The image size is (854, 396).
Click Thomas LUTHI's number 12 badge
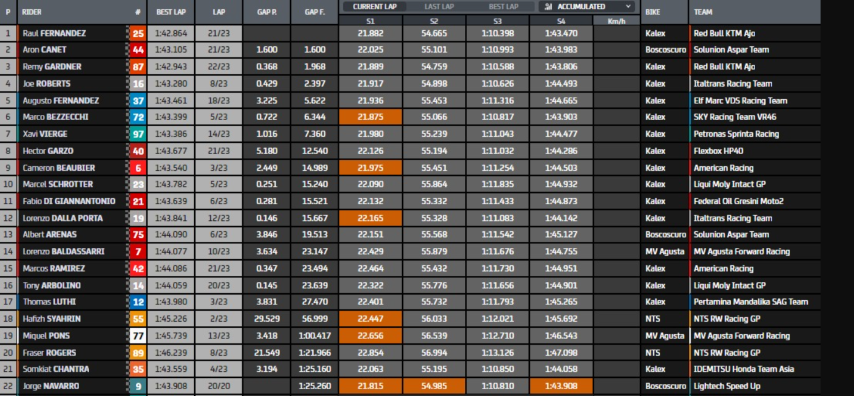tap(138, 302)
